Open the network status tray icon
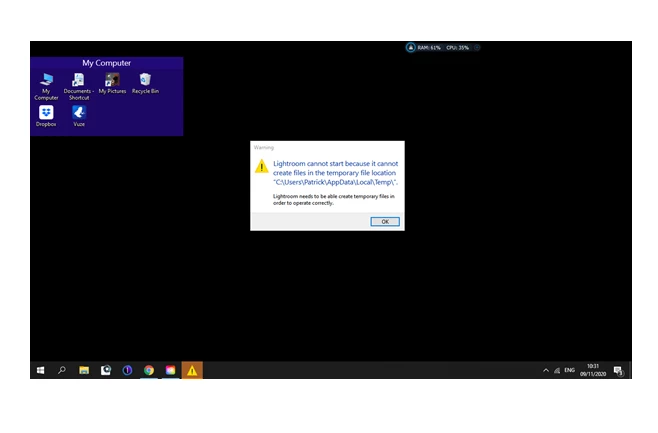The width and height of the screenshot is (658, 433). (x=557, y=370)
